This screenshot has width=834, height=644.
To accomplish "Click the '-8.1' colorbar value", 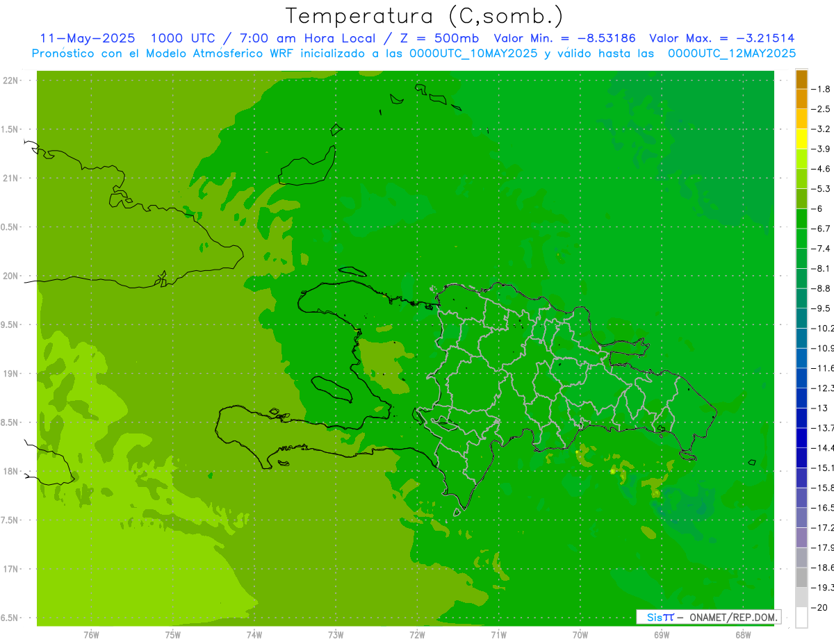I will (821, 268).
